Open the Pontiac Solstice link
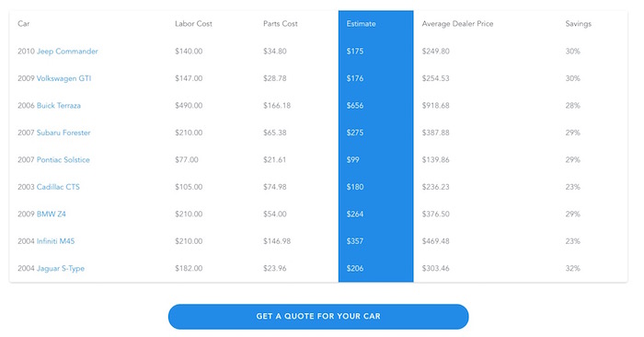The width and height of the screenshot is (644, 337). 63,160
